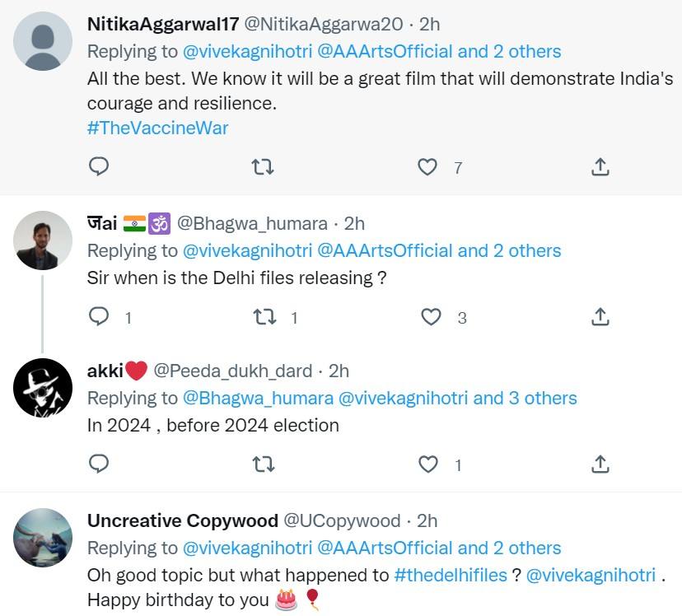
Task: Share NitikaAggarwal17's tweet
Action: pos(600,167)
